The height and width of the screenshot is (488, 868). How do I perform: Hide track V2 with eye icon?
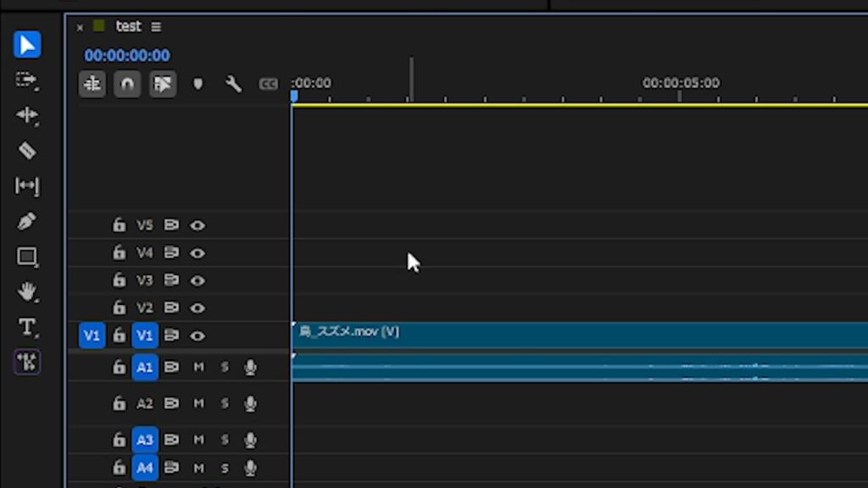pyautogui.click(x=198, y=308)
